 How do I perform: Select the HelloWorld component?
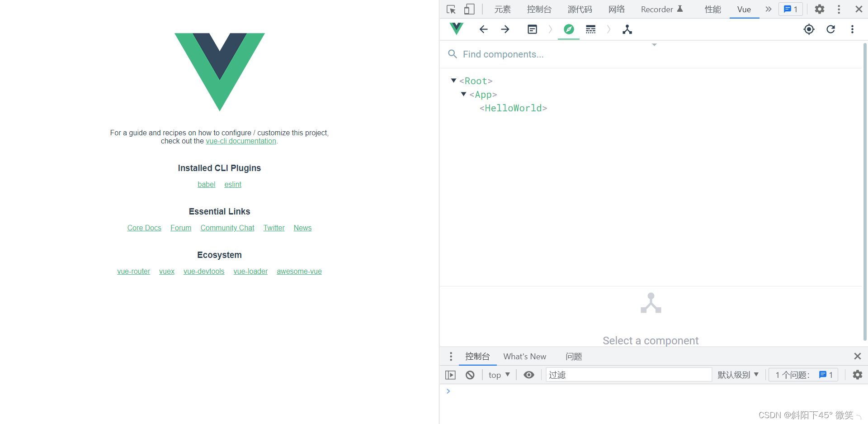pos(513,108)
